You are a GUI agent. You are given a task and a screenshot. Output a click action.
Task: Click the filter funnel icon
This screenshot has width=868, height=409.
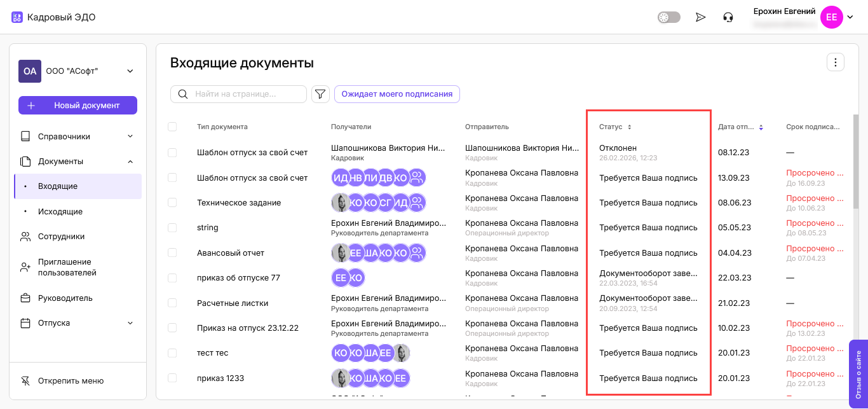320,94
